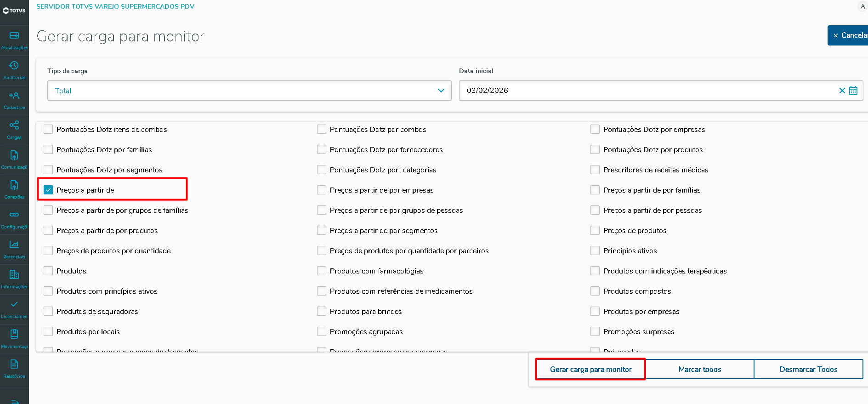The height and width of the screenshot is (404, 868).
Task: Uncheck the Preços a partir de checkbox
Action: pos(48,190)
